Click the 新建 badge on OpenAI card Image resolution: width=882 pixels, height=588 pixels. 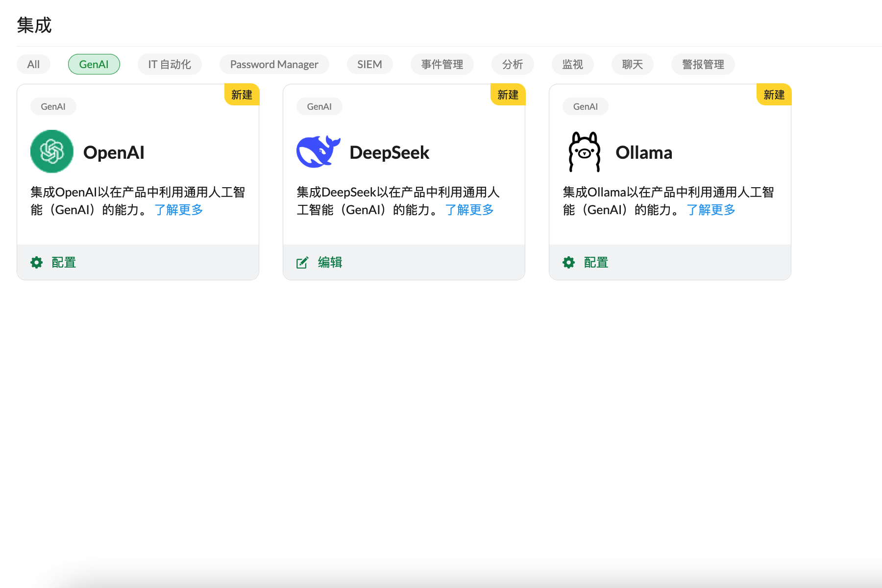tap(242, 95)
